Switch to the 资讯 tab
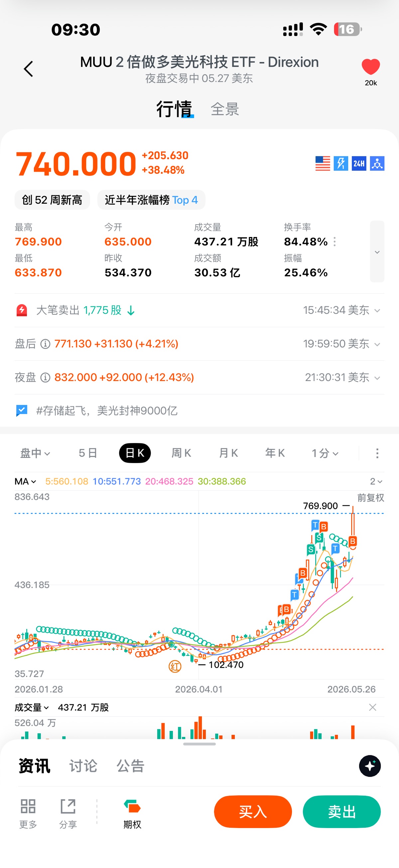Image resolution: width=399 pixels, height=868 pixels. (x=34, y=766)
